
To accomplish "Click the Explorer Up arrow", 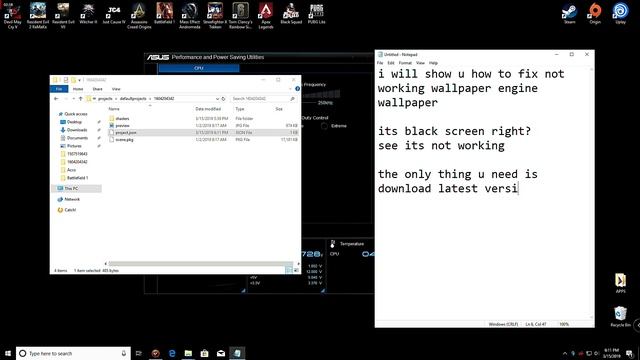I will pyautogui.click(x=80, y=99).
